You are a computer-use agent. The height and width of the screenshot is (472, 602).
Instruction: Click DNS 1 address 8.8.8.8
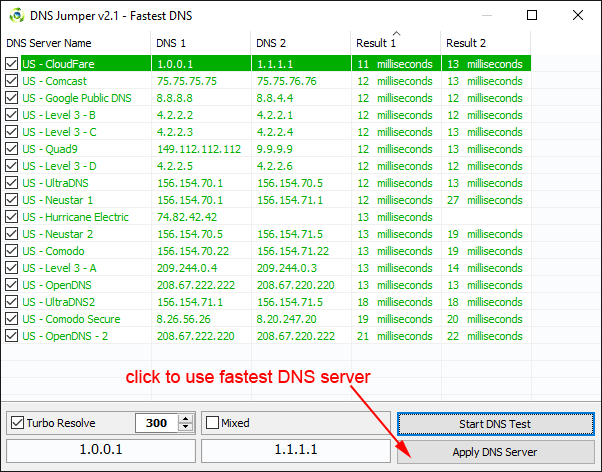pos(174,98)
